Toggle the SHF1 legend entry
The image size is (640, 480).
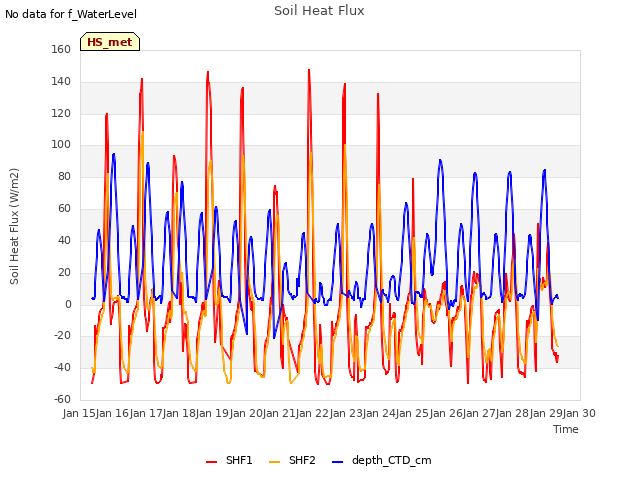[229, 460]
